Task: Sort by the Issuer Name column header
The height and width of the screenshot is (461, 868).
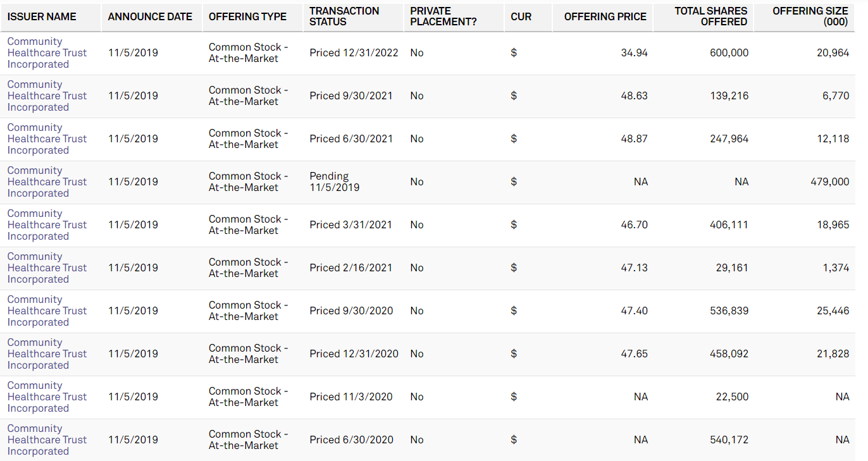Action: pyautogui.click(x=42, y=16)
